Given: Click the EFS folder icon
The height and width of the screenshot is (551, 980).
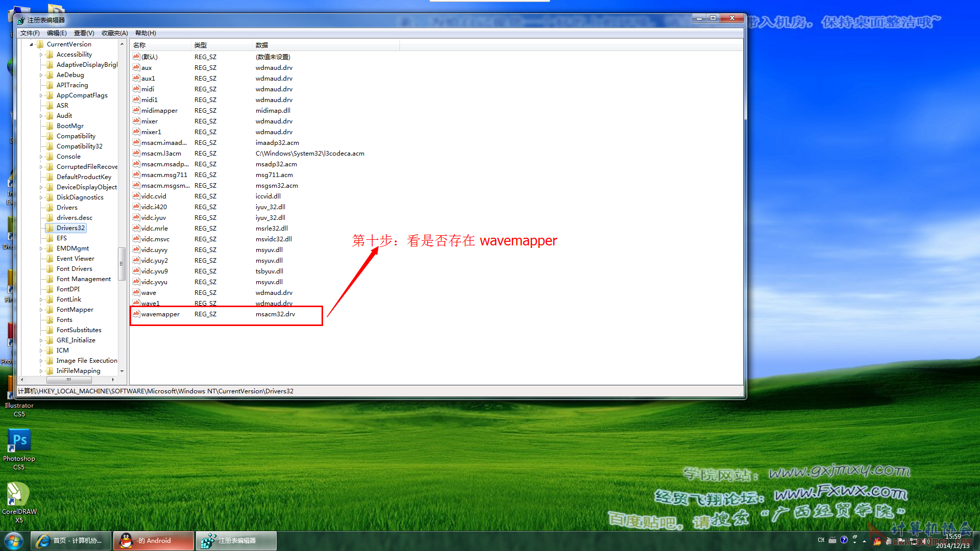Looking at the screenshot, I should click(50, 238).
